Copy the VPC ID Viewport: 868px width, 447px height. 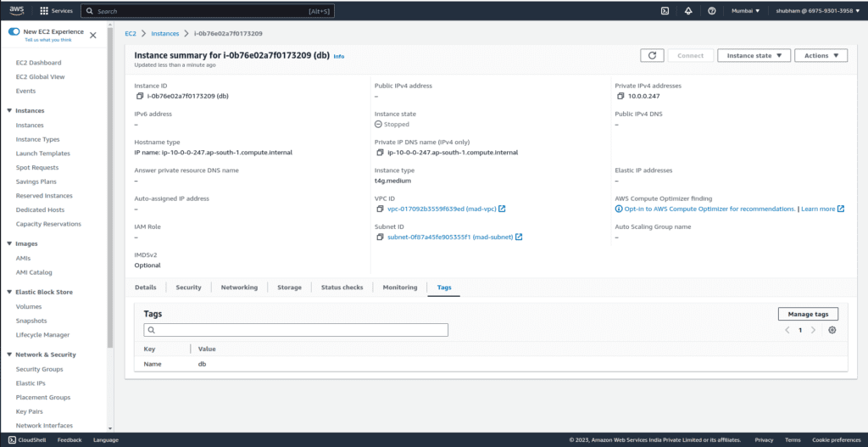[x=380, y=209]
